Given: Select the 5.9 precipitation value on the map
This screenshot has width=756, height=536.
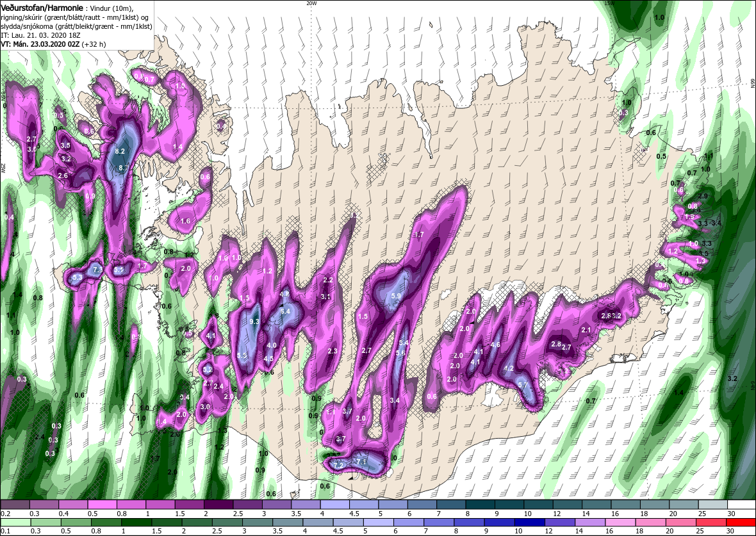Looking at the screenshot, I should (396, 295).
